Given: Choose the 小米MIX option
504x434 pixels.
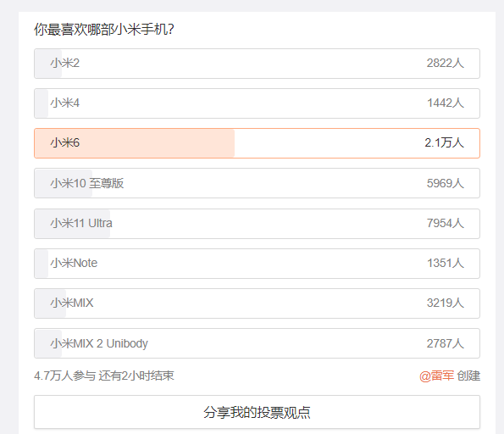Looking at the screenshot, I should (257, 303).
